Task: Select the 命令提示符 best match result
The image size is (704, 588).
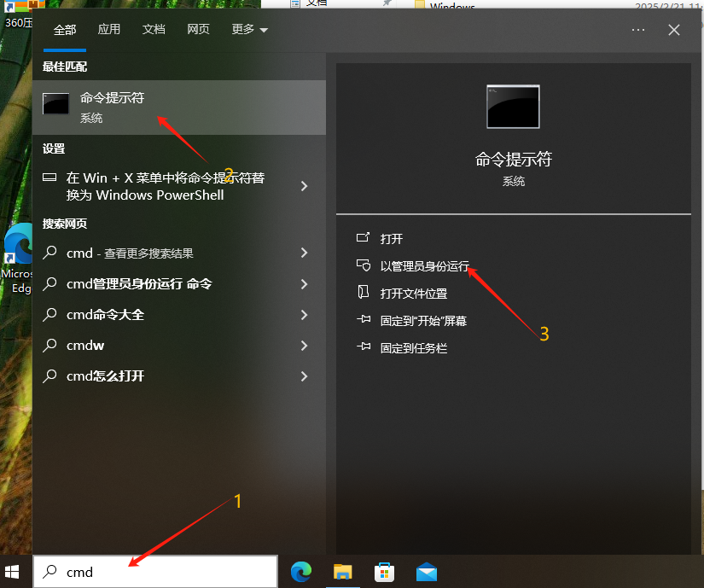Action: pos(179,108)
